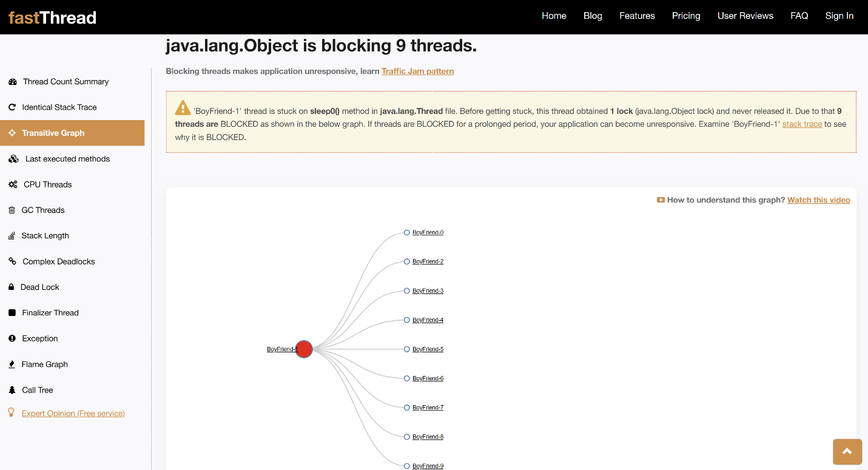Image resolution: width=868 pixels, height=470 pixels.
Task: View the Pricing page
Action: (686, 16)
